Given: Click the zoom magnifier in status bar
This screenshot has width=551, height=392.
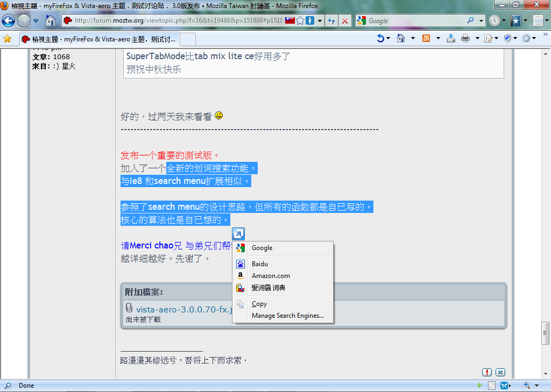Looking at the screenshot, I should click(527, 386).
